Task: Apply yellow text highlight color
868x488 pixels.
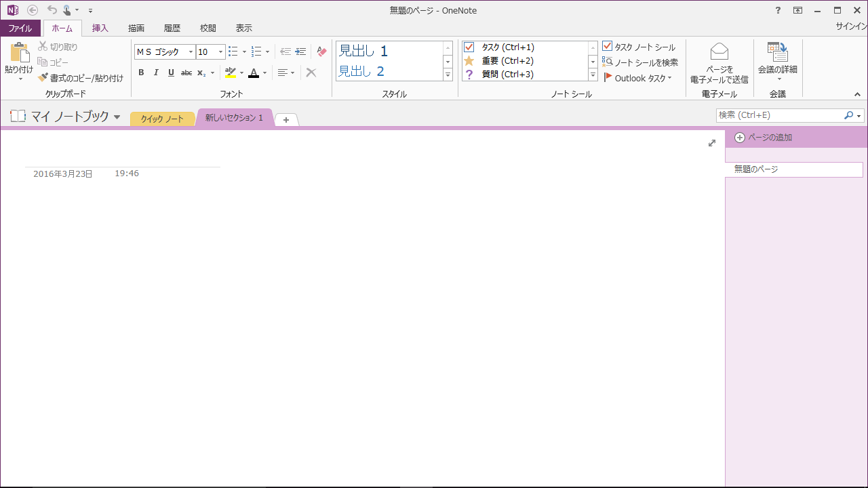Action: point(231,73)
